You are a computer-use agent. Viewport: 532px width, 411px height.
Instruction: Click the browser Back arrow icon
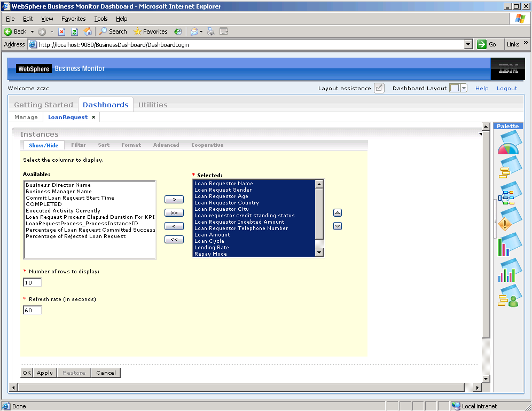8,31
